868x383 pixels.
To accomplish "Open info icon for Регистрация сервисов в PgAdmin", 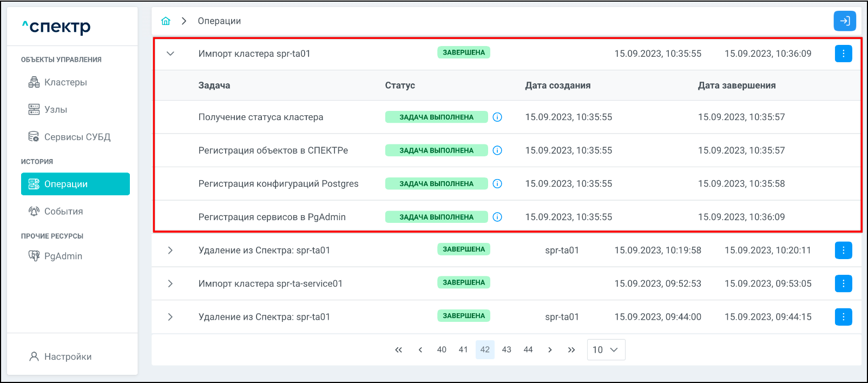I will coord(497,217).
